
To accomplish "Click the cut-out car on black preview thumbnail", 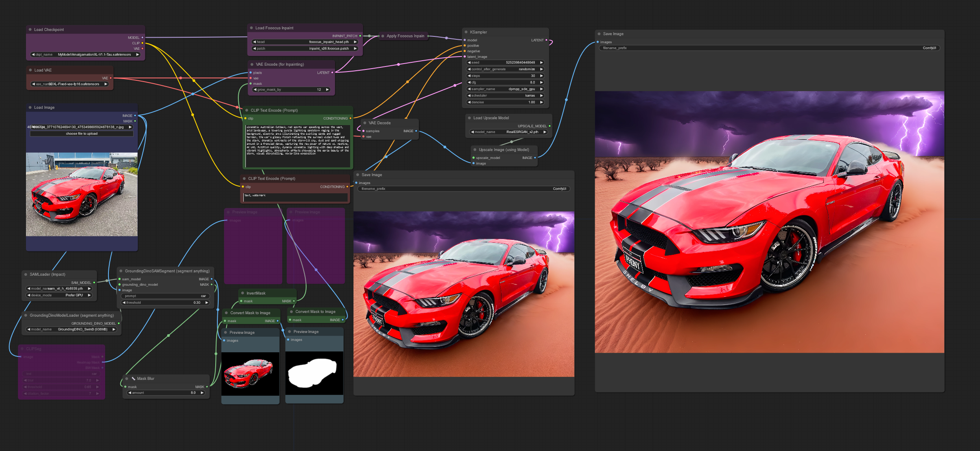I will [x=250, y=374].
